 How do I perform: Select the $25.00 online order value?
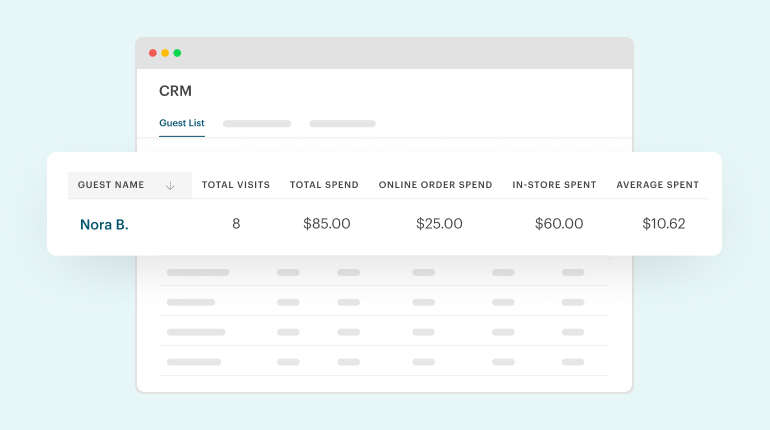439,224
